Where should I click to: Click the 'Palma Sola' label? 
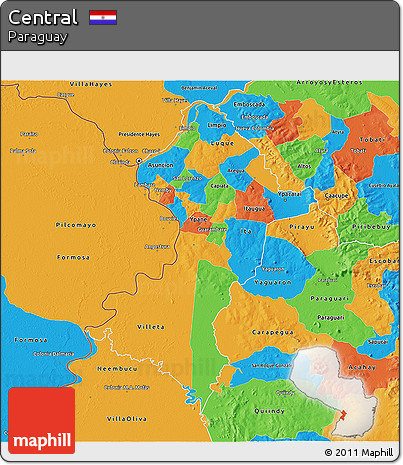coord(23,151)
